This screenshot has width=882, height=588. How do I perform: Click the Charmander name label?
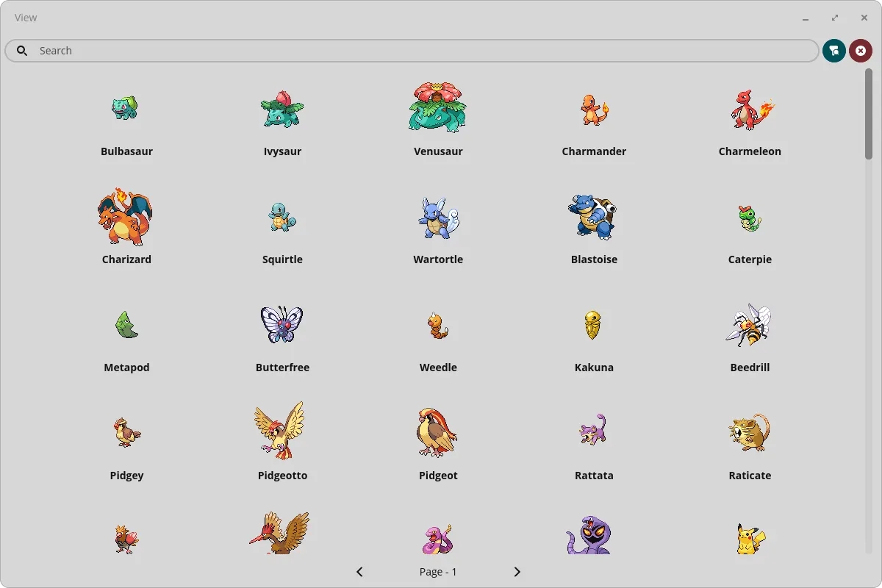[594, 151]
